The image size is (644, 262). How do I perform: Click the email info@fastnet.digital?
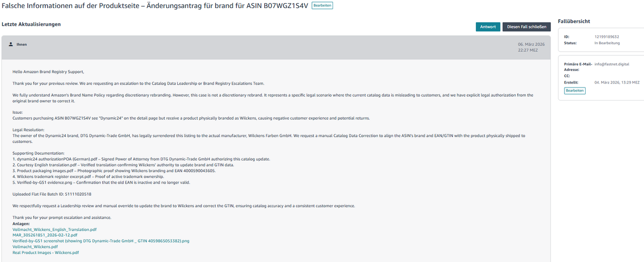tap(612, 64)
